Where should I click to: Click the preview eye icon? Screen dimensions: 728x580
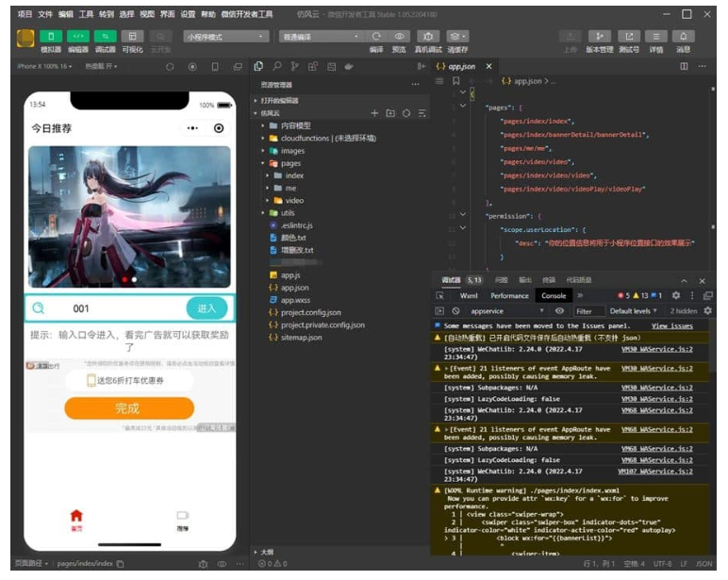pyautogui.click(x=400, y=37)
